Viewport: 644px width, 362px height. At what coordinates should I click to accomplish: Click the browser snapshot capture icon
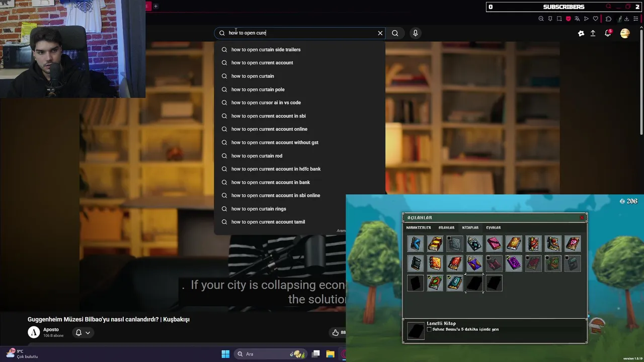(559, 19)
